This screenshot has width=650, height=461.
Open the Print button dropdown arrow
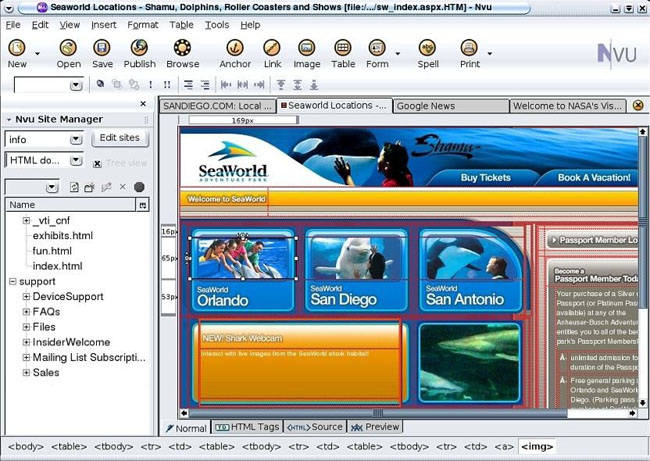pos(489,54)
